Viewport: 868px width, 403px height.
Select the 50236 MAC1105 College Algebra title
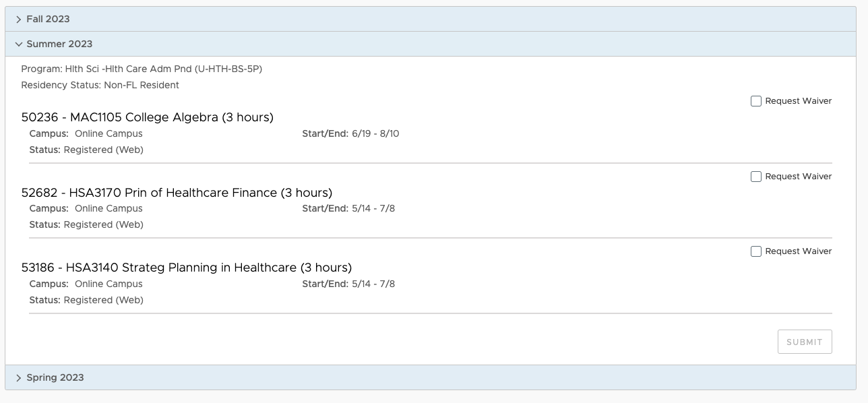pos(148,117)
